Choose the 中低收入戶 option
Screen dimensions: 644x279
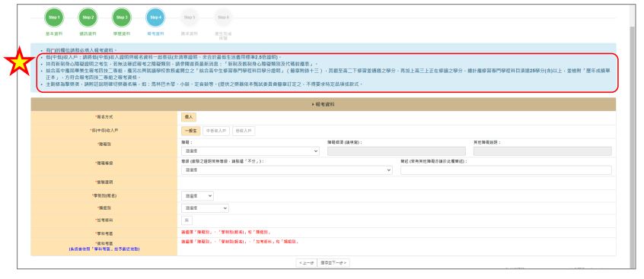pyautogui.click(x=216, y=131)
